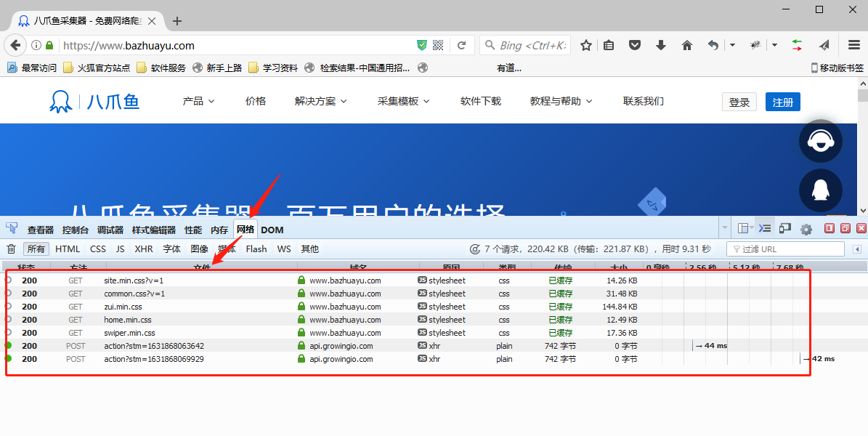Image resolution: width=868 pixels, height=436 pixels.
Task: Click the URL address bar field
Action: click(238, 46)
